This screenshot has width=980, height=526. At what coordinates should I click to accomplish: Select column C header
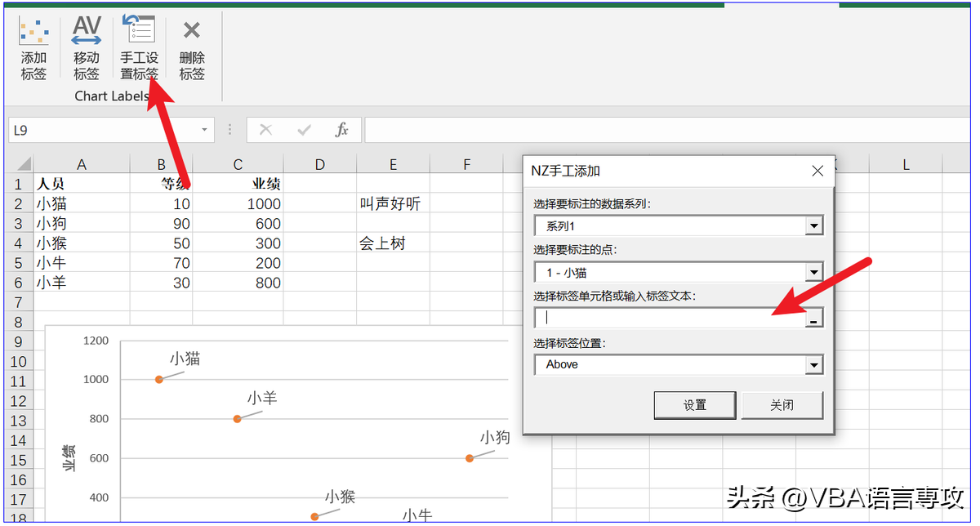coord(238,164)
